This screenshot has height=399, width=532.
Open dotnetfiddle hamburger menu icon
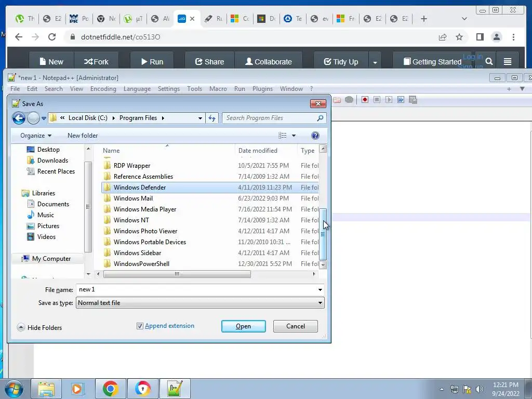pos(508,61)
